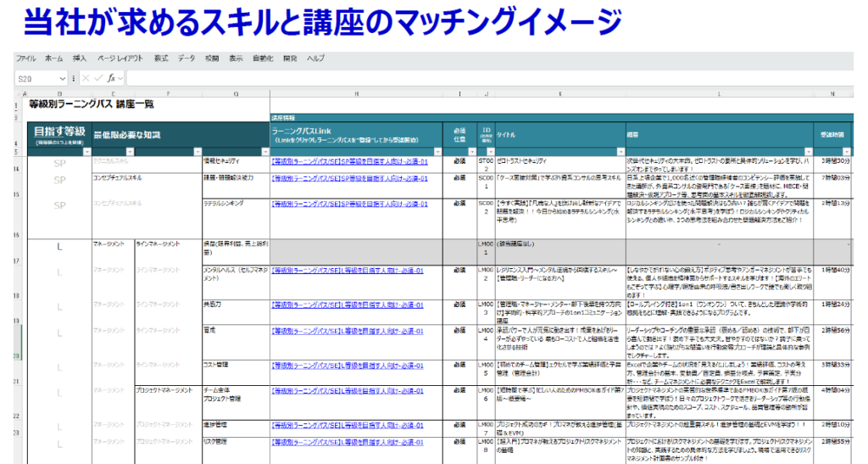Screen dimensions: 868x464
Task: Open the learning path link in 育成 row
Action: click(x=348, y=331)
